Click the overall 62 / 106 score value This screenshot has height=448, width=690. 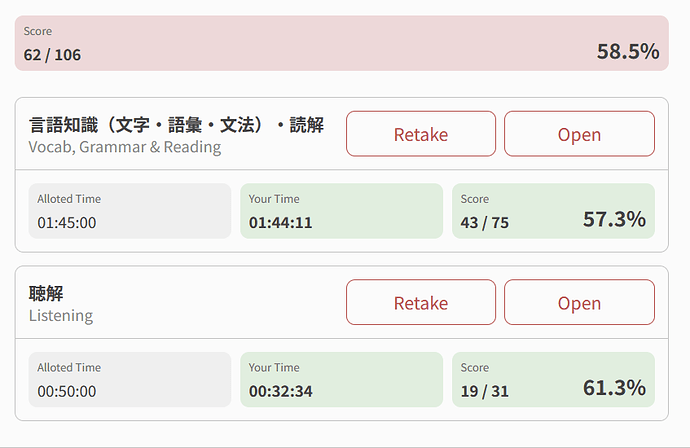(x=53, y=55)
